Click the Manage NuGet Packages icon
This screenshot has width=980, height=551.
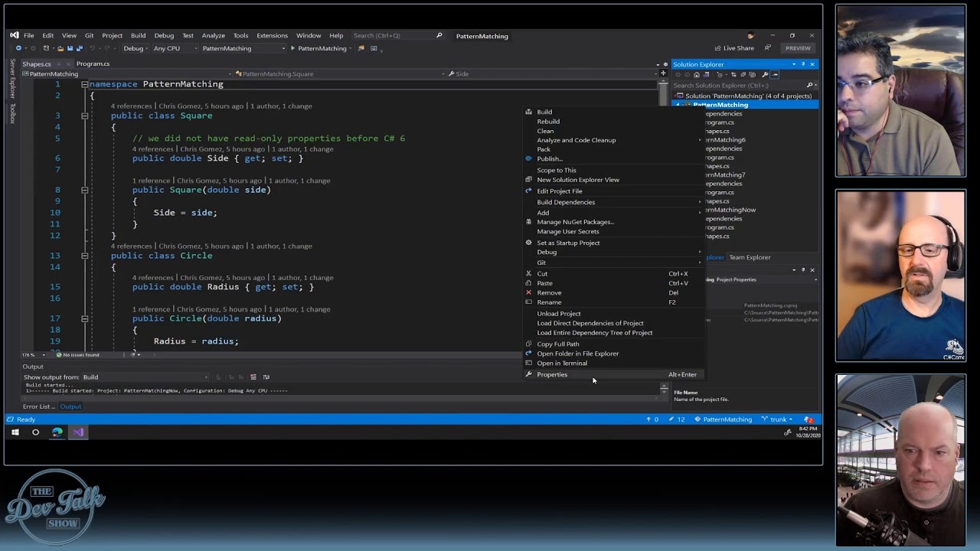pyautogui.click(x=528, y=222)
